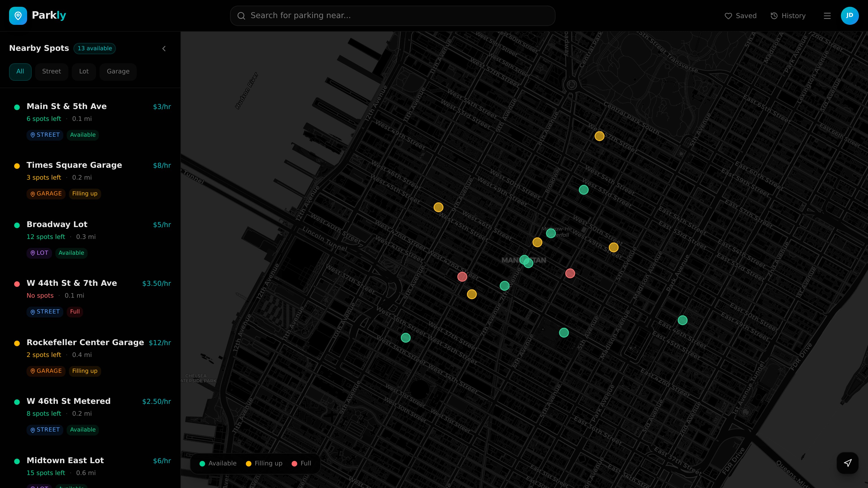Click the GARAGE tag on Rockefeller Center Garage

pos(46,371)
